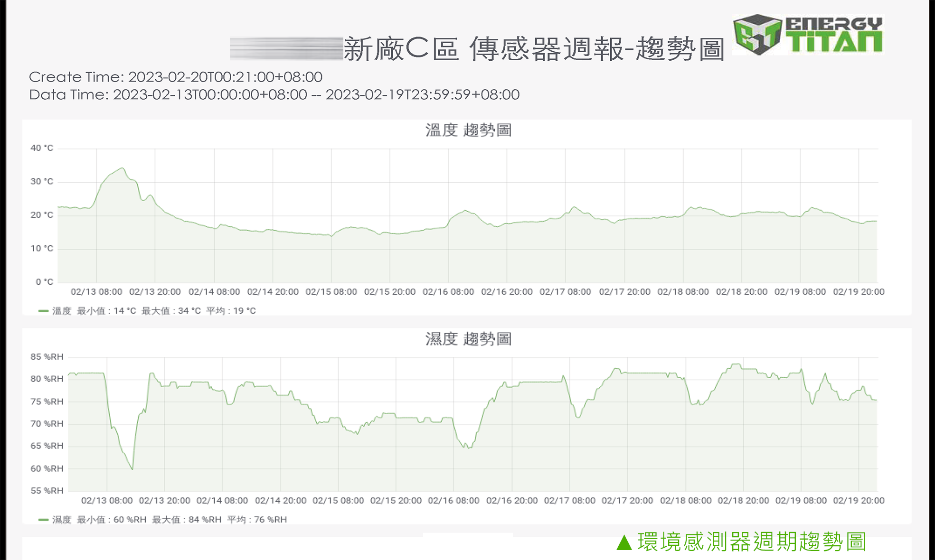Click the humidity legend 平均 : 76 %RH
Image resolution: width=935 pixels, height=560 pixels.
click(x=256, y=520)
